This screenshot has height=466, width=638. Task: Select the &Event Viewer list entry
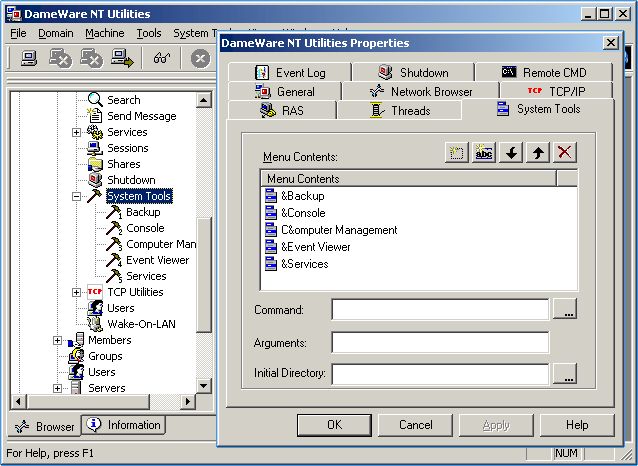click(x=315, y=247)
